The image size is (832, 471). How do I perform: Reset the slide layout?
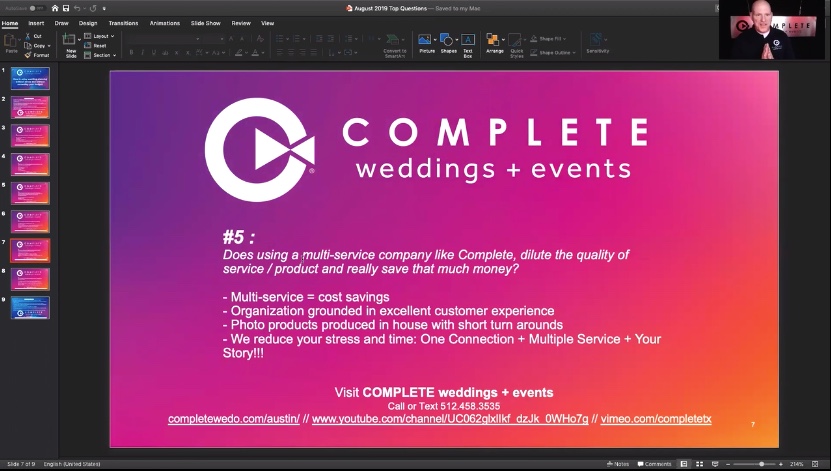pyautogui.click(x=96, y=46)
